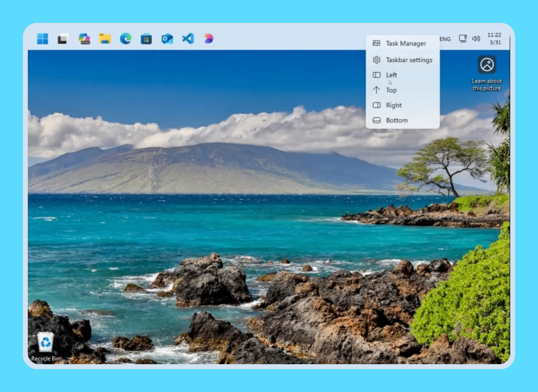This screenshot has width=538, height=392.
Task: Launch Visual Studio Code
Action: click(188, 39)
